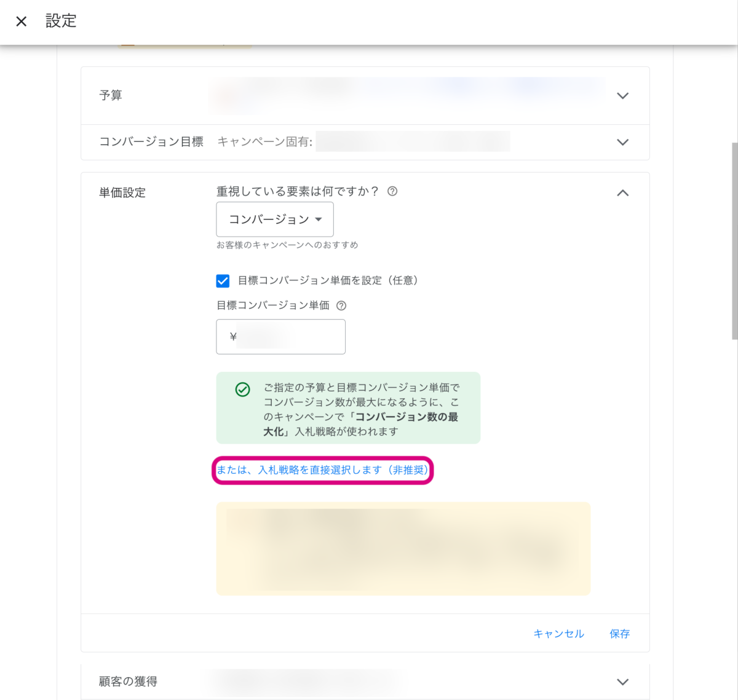This screenshot has width=738, height=700.
Task: Collapse the 単価設定 section chevron
Action: click(x=622, y=193)
